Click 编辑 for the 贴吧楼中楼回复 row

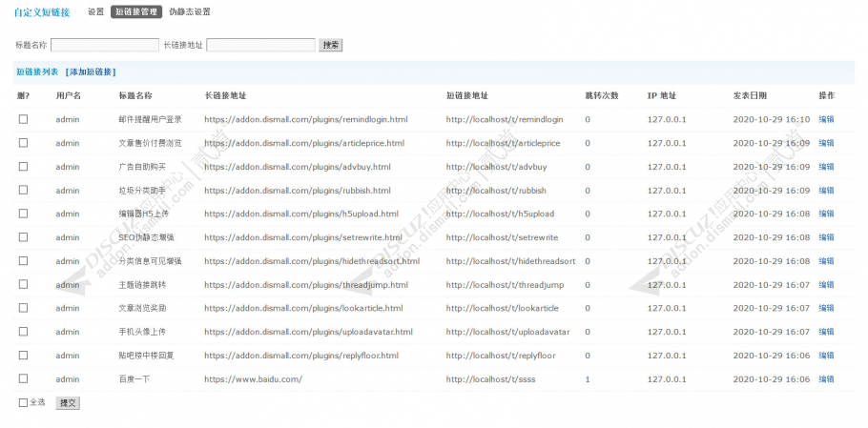pyautogui.click(x=826, y=356)
